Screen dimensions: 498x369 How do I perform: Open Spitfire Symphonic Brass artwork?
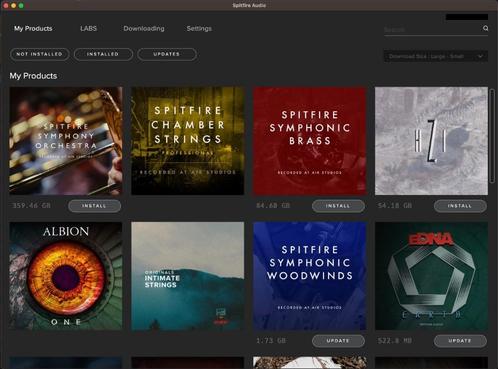tap(310, 141)
